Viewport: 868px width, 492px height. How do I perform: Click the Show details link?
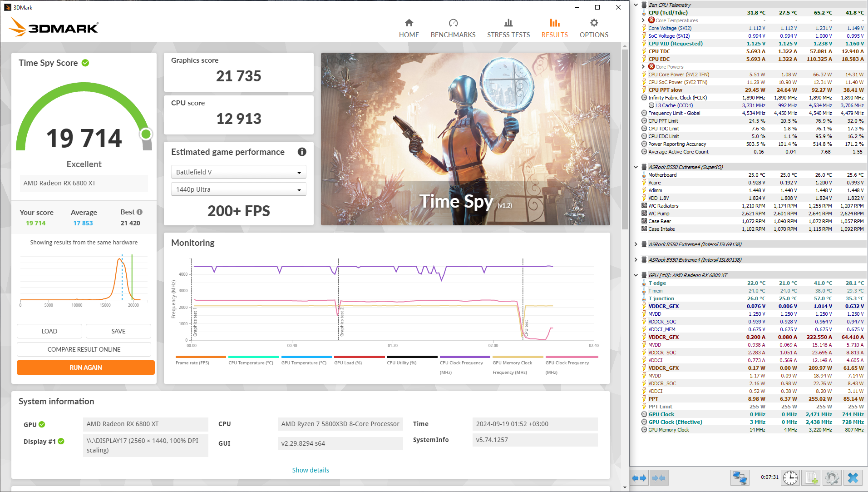pos(311,470)
